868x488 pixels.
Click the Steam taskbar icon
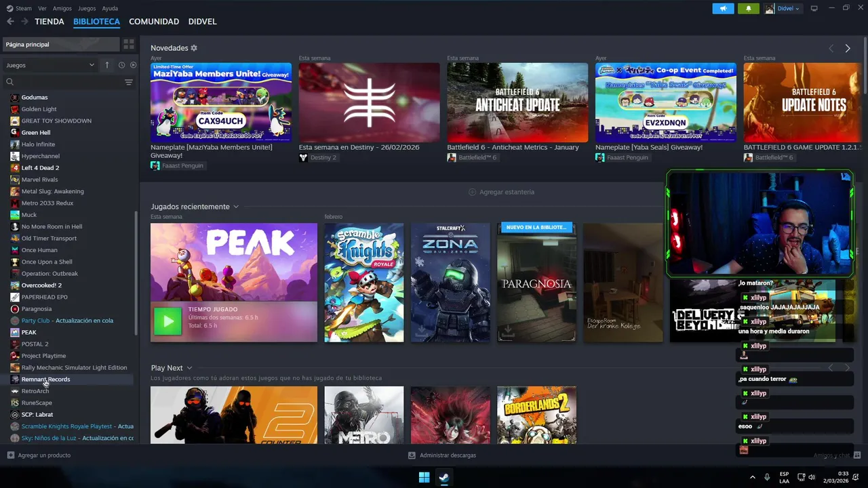[x=443, y=477]
